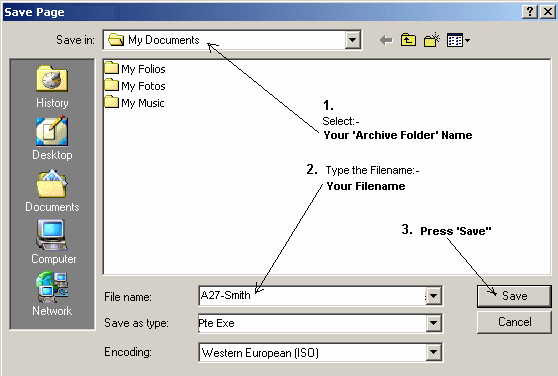Click the Back arrow toolbar icon
This screenshot has height=376, width=558.
coord(386,40)
